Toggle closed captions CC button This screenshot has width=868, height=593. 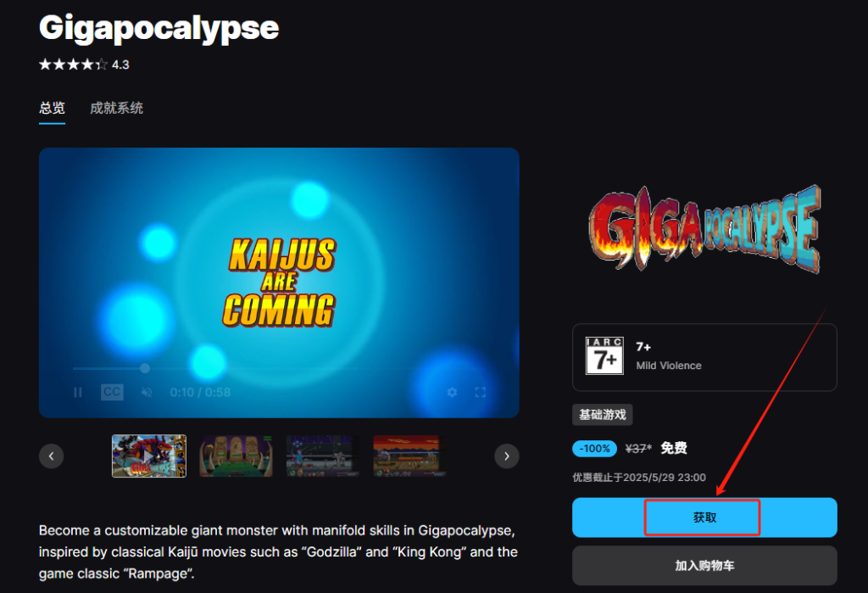coord(112,392)
